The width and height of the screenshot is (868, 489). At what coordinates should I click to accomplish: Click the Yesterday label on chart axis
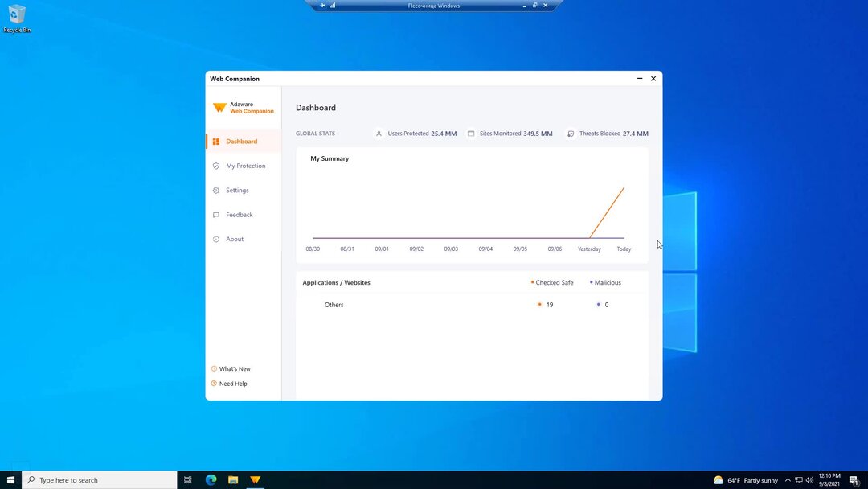click(589, 249)
